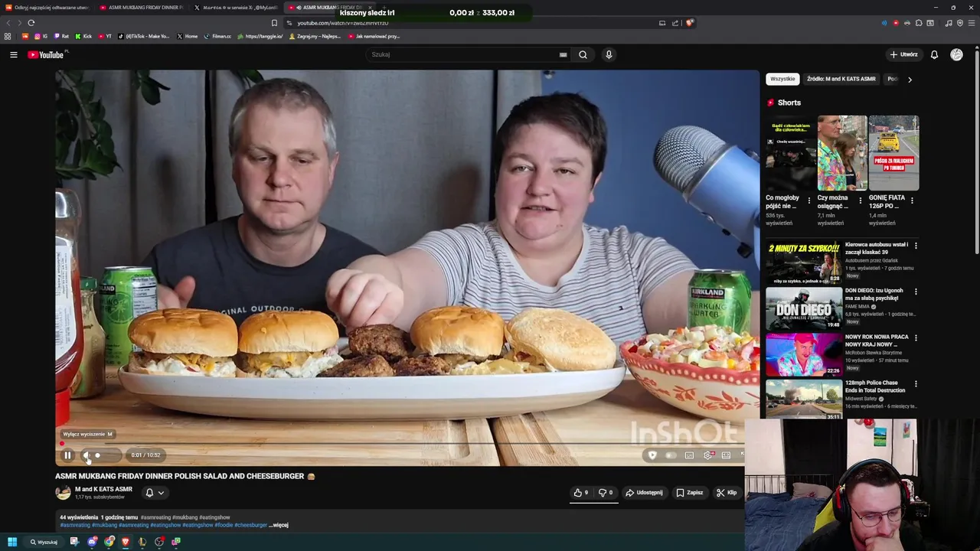Open options for 'NOWY ROK NOWA PRACA' video
This screenshot has width=980, height=551.
[916, 337]
